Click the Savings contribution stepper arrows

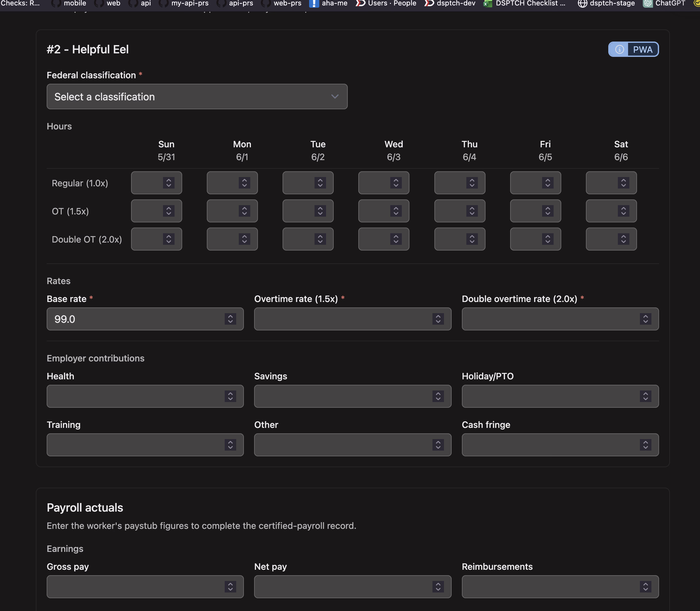click(438, 396)
